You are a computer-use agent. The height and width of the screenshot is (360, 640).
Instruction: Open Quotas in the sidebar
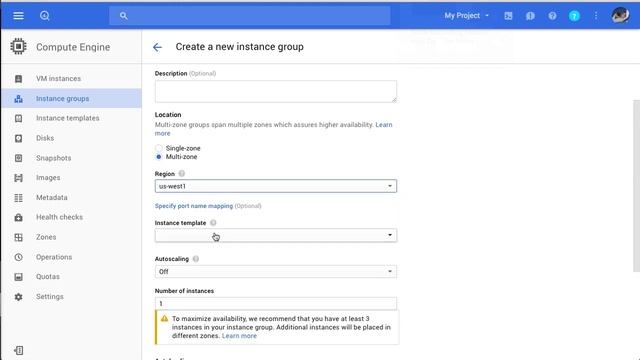(x=71, y=277)
